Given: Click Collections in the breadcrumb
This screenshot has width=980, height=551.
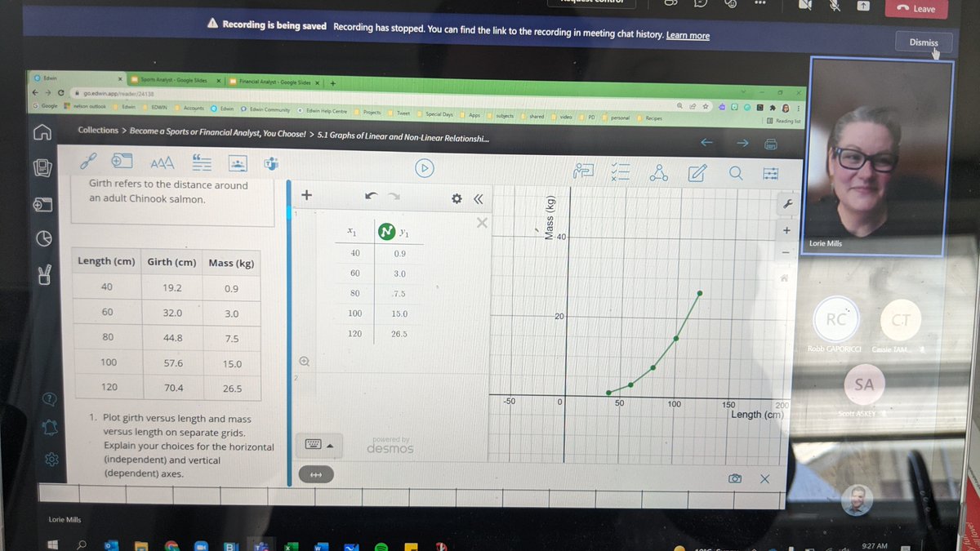Looking at the screenshot, I should coord(97,131).
